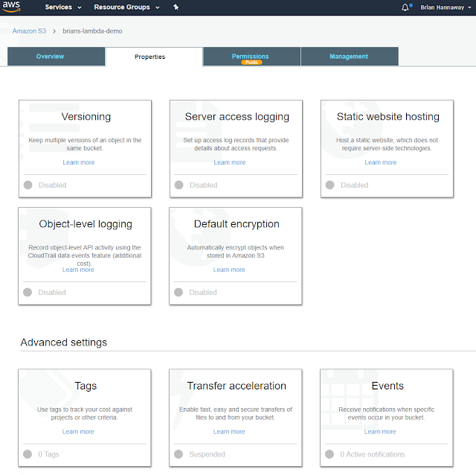Image resolution: width=476 pixels, height=475 pixels.
Task: Open the Permissions tab
Action: point(251,57)
